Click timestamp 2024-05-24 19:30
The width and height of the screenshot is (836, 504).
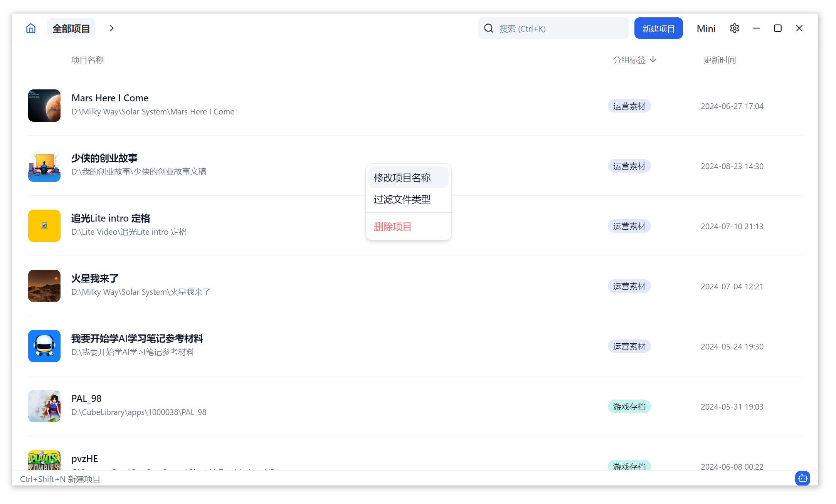tap(732, 346)
